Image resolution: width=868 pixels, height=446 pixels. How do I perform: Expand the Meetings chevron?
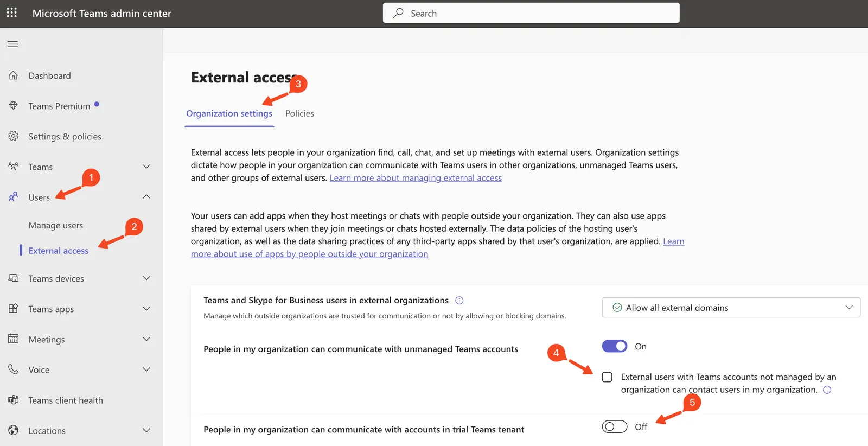click(146, 339)
